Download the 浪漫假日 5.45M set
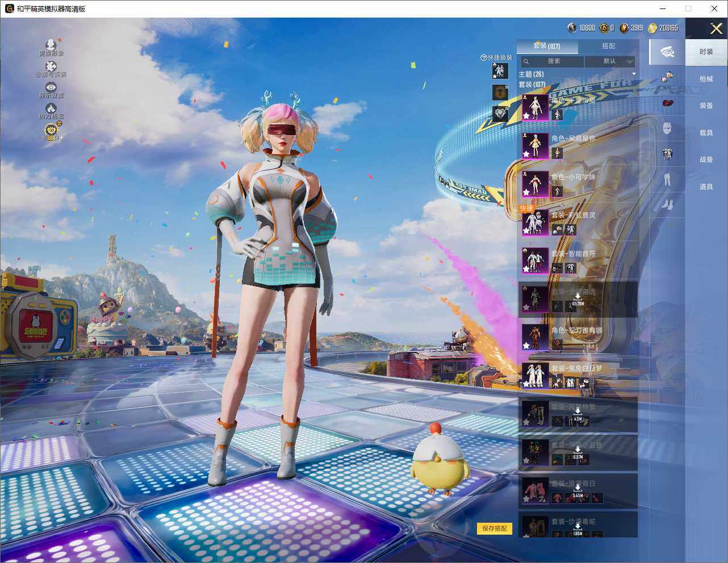Image resolution: width=728 pixels, height=563 pixels. 578,491
